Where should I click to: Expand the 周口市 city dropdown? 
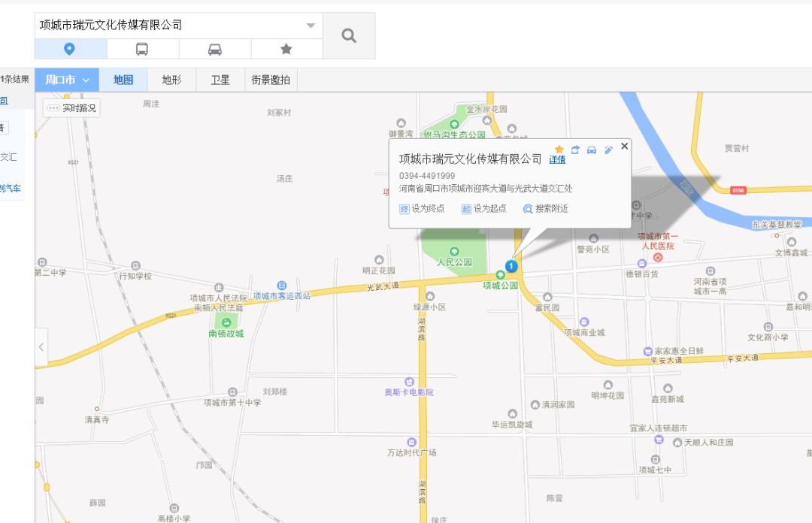point(67,80)
